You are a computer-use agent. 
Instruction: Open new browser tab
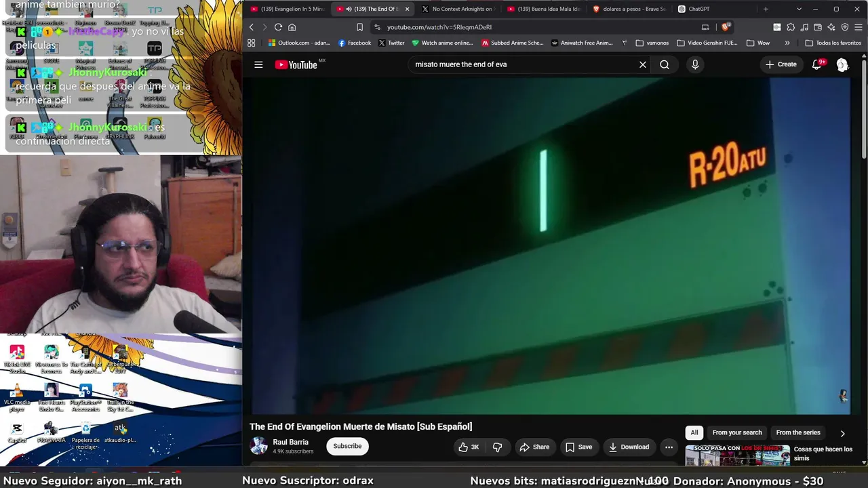766,9
